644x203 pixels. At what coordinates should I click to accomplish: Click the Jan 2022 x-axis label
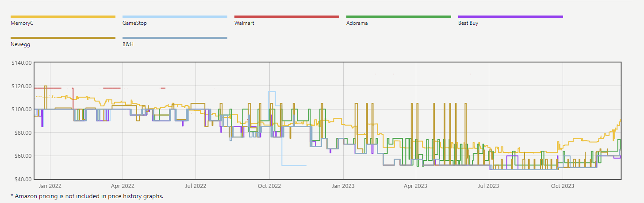click(50, 186)
